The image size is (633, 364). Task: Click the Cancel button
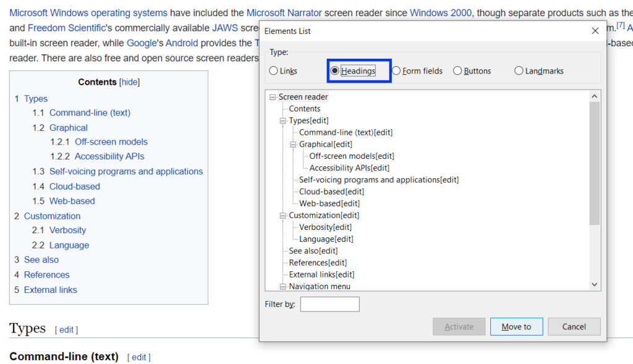[x=574, y=326]
